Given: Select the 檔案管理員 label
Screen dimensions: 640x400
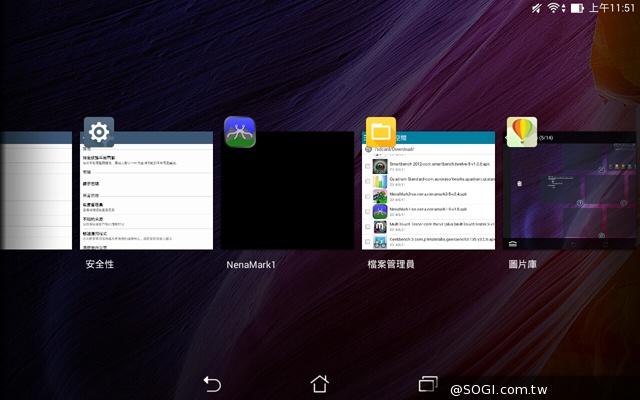Looking at the screenshot, I should [391, 264].
